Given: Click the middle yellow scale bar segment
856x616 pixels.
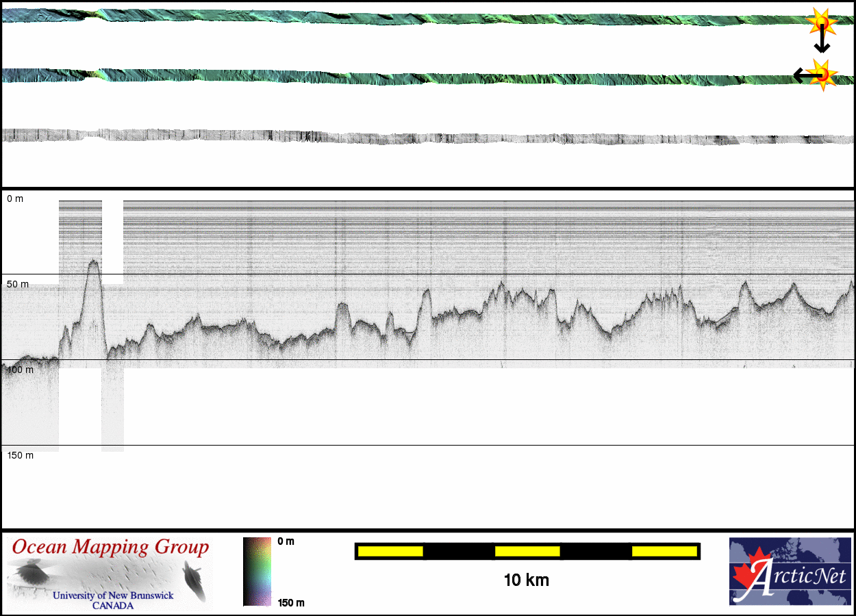Looking at the screenshot, I should click(527, 551).
